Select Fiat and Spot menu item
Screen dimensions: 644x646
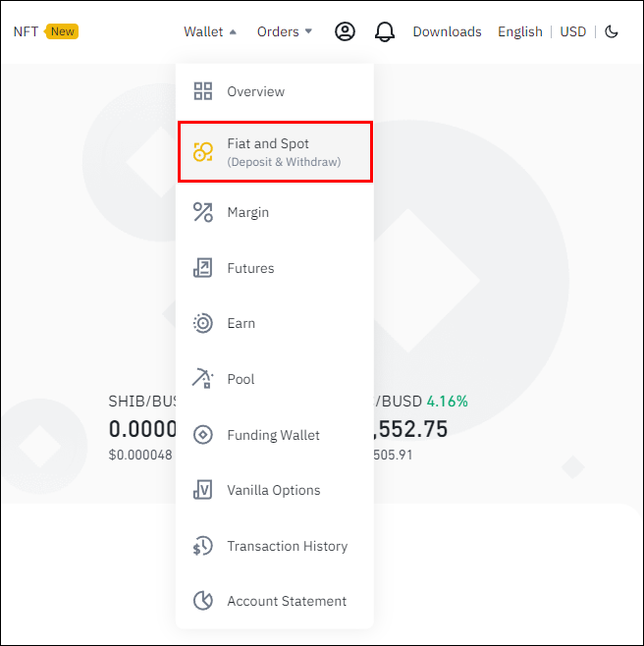[275, 152]
